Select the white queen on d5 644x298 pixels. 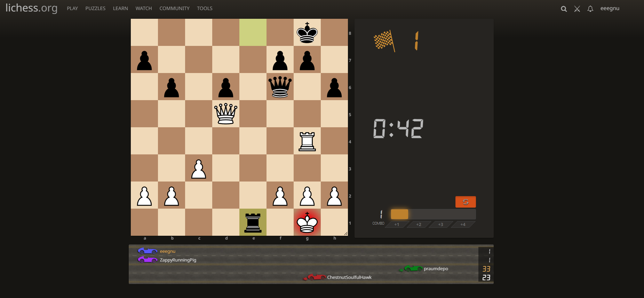click(x=226, y=114)
